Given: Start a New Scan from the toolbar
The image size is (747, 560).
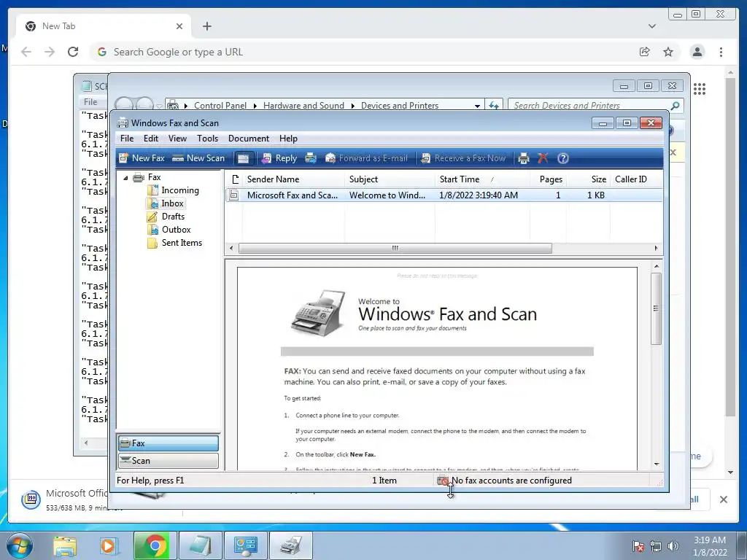Looking at the screenshot, I should (x=198, y=158).
